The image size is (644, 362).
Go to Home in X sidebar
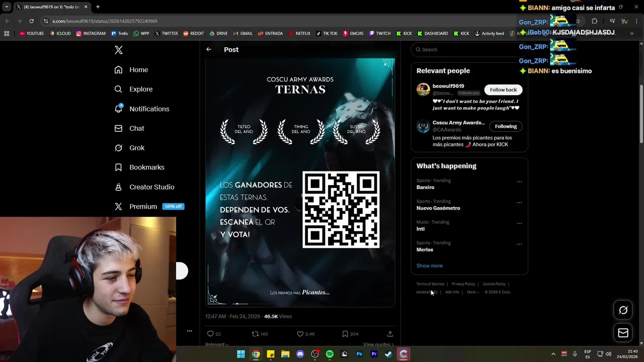tap(131, 70)
